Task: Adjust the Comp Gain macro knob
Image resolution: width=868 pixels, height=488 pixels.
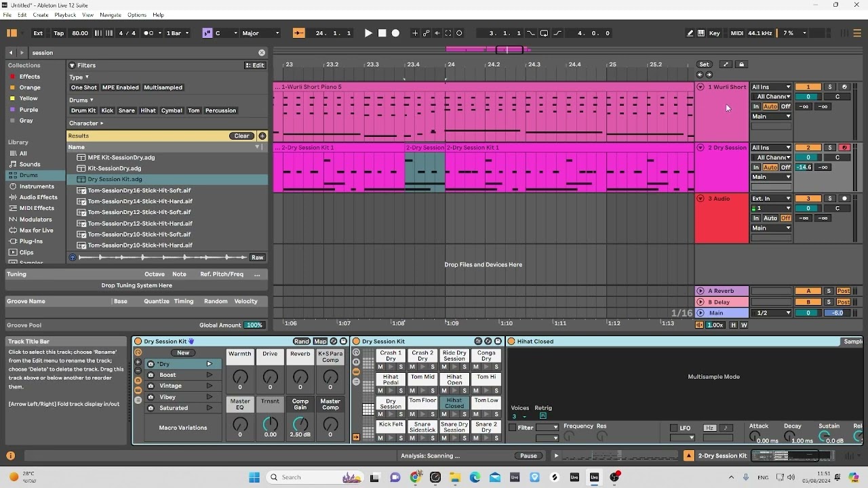Action: 300,424
